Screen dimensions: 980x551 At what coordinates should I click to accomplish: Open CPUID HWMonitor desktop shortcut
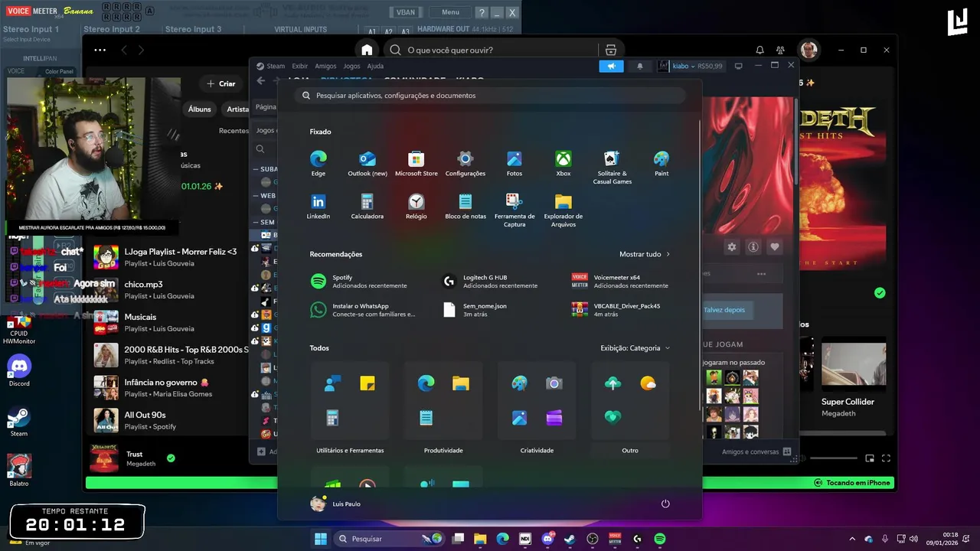click(x=19, y=329)
